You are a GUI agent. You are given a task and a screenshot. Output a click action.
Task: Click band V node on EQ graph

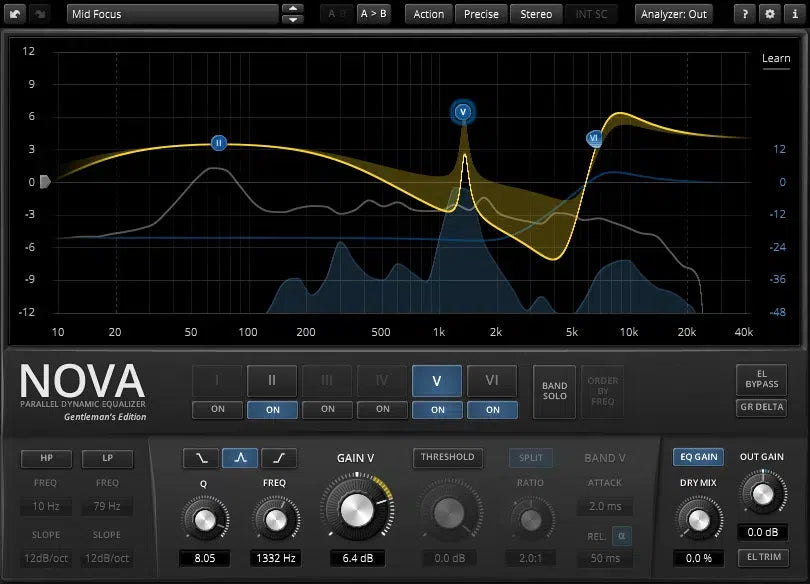point(462,112)
